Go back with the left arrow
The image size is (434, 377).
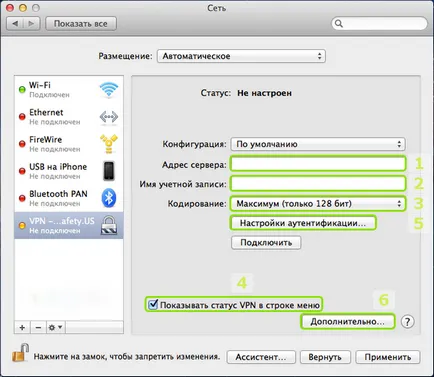coord(15,24)
